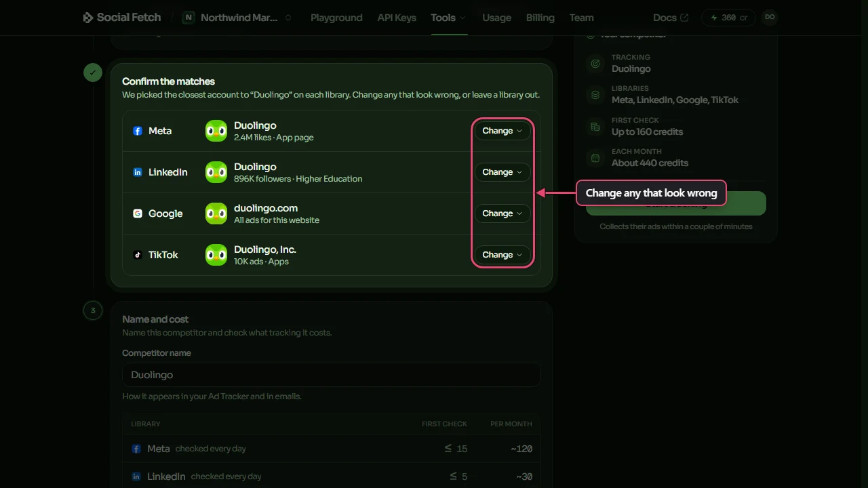The width and height of the screenshot is (868, 488).
Task: Select the Duolingo owl in the LinkedIn row
Action: pos(216,172)
